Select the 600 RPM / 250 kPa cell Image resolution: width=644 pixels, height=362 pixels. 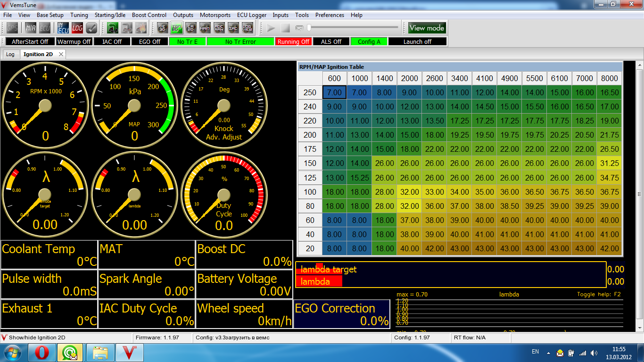pyautogui.click(x=334, y=92)
